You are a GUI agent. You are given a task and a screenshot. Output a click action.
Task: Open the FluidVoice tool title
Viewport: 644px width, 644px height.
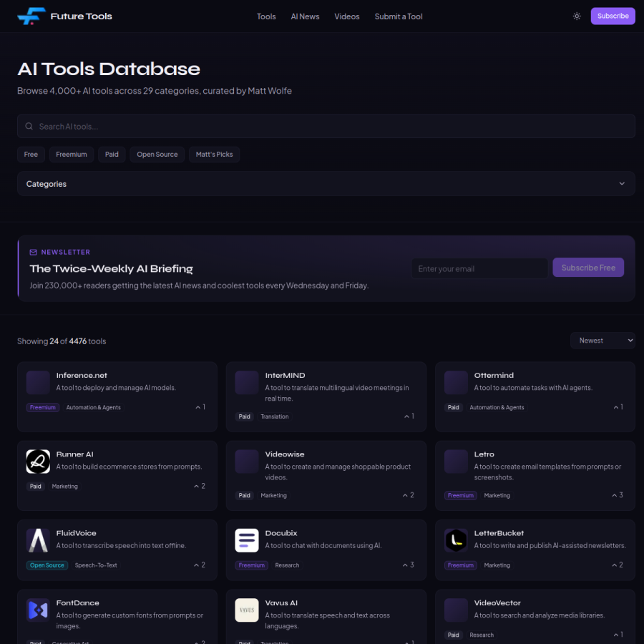[x=77, y=533]
